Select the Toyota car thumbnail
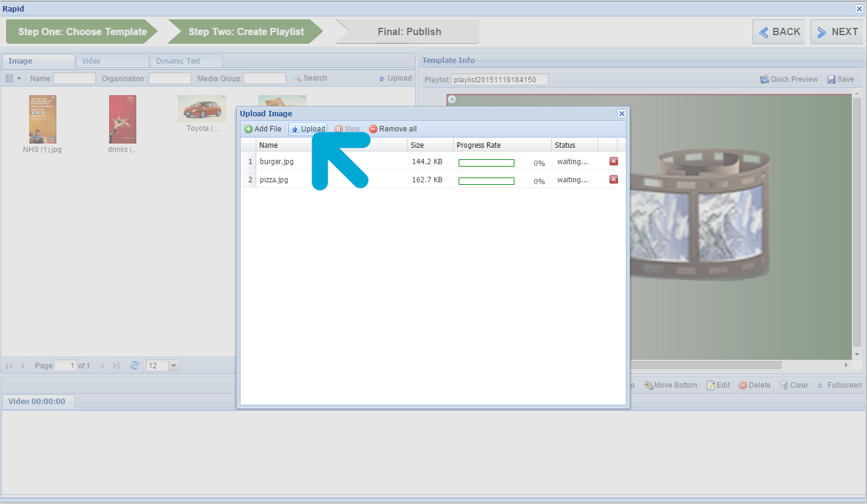 202,109
